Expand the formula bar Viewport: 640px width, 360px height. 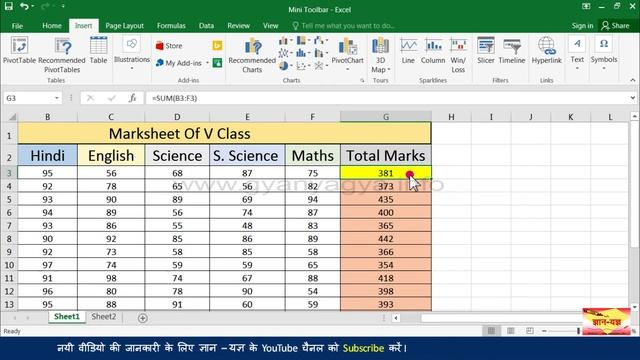point(632,98)
